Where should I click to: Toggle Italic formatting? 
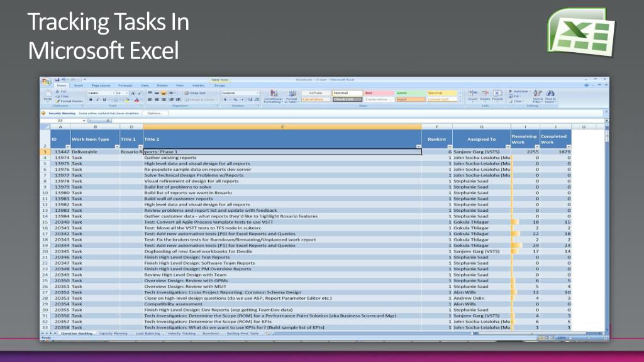coord(97,100)
